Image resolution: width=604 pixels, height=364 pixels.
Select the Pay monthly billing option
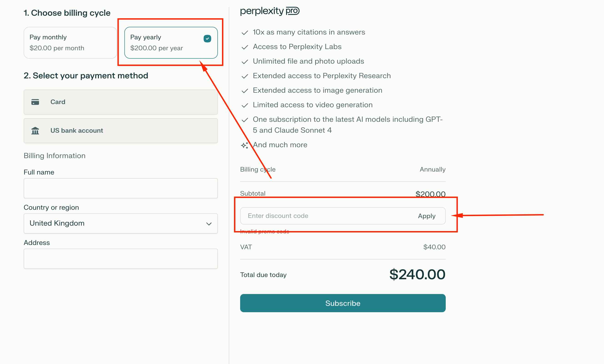[70, 43]
